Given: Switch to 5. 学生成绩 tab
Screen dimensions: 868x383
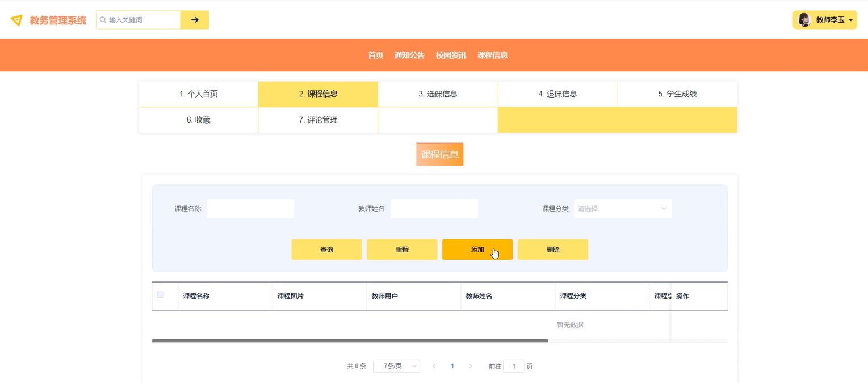Looking at the screenshot, I should 677,94.
